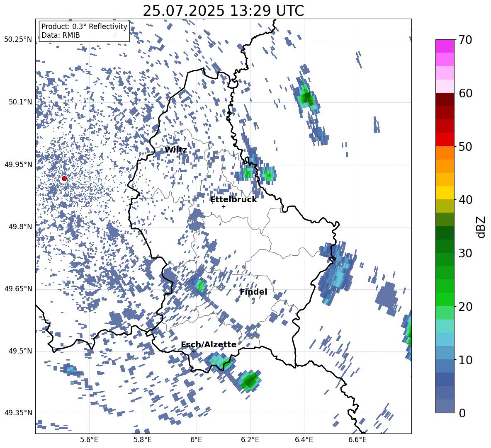Pick the magenta swatch at top of colorbar
The width and height of the screenshot is (491, 448).
(x=445, y=46)
